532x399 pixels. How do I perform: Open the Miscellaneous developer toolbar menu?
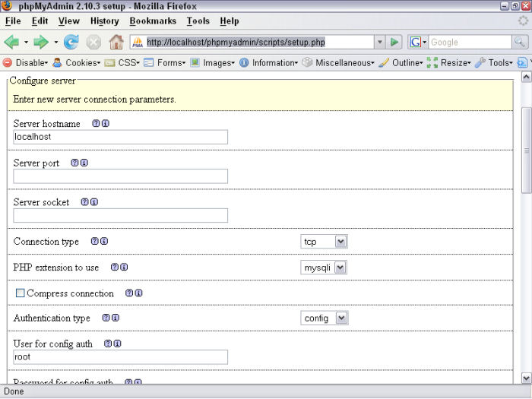(338, 63)
